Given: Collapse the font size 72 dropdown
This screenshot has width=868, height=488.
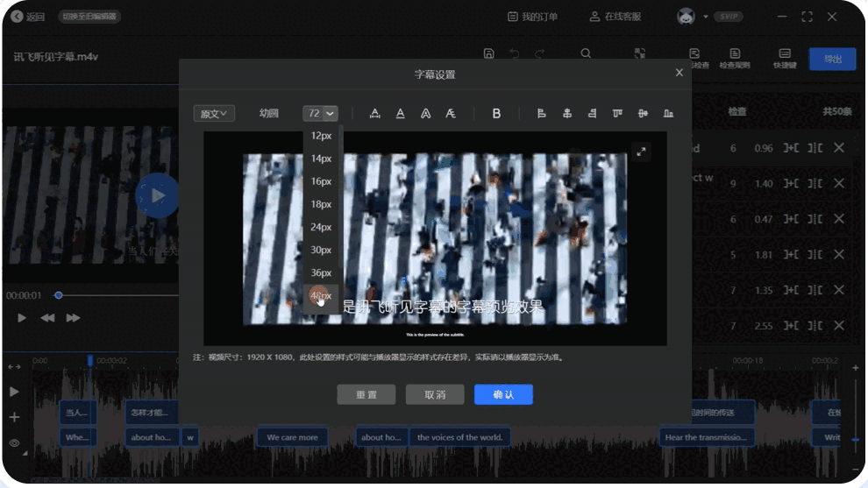Looking at the screenshot, I should pyautogui.click(x=330, y=113).
